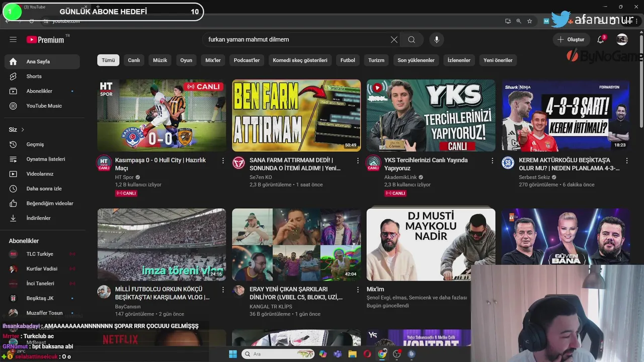Viewport: 644px width, 362px height.
Task: Start voice search with microphone icon
Action: (x=437, y=40)
